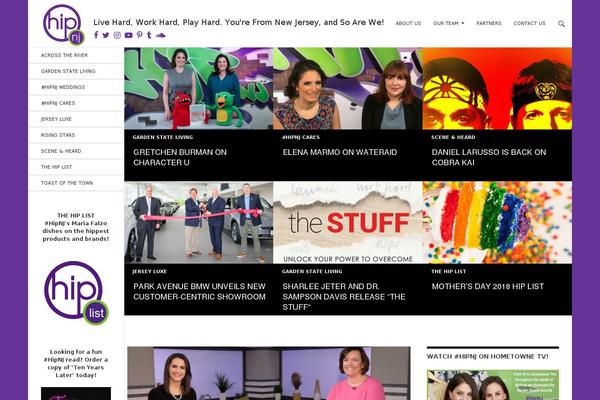Open the HipNJ YouTube icon
This screenshot has width=600, height=400.
129,35
